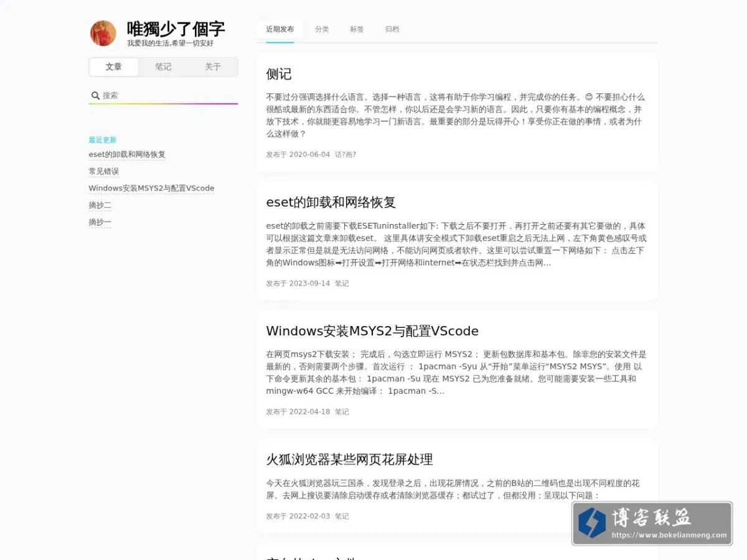Open sidebar link Windows安装MSYS2与配置VScode
Screen dimensions: 747x560
click(x=151, y=188)
